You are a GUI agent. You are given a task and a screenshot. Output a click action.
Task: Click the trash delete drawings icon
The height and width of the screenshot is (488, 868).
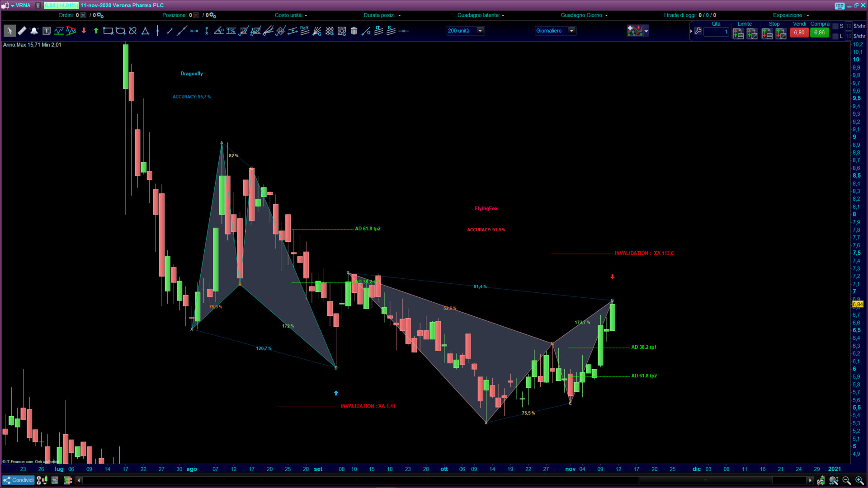354,31
